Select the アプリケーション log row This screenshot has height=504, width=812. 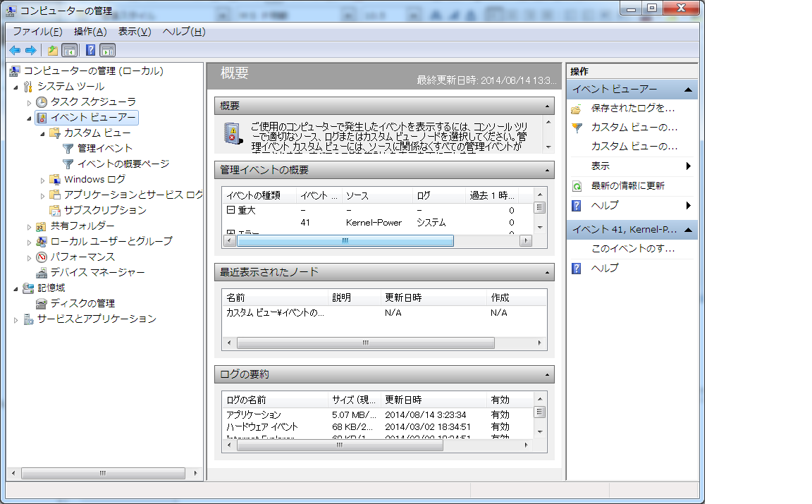point(378,415)
